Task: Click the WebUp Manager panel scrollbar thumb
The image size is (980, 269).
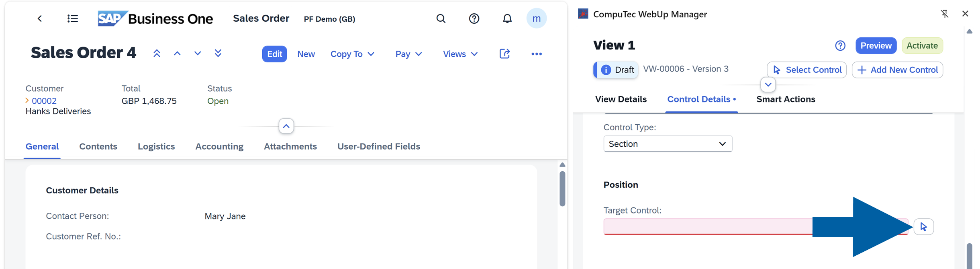Action: (970, 256)
